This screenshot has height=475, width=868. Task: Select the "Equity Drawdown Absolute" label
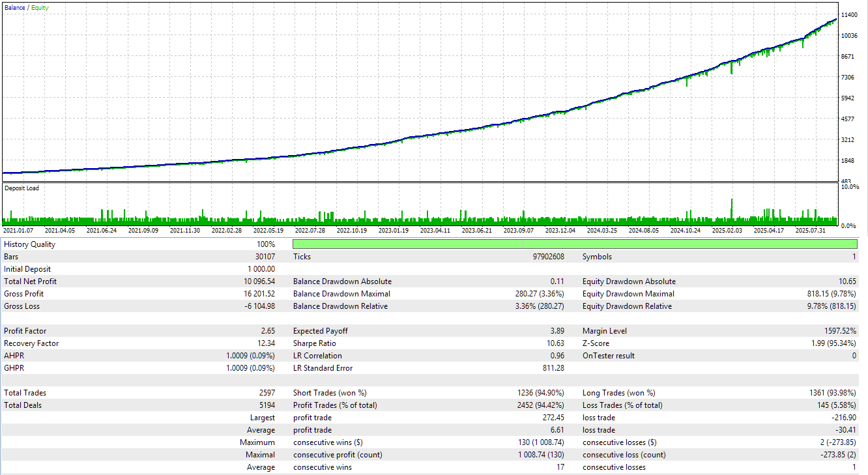pos(629,281)
